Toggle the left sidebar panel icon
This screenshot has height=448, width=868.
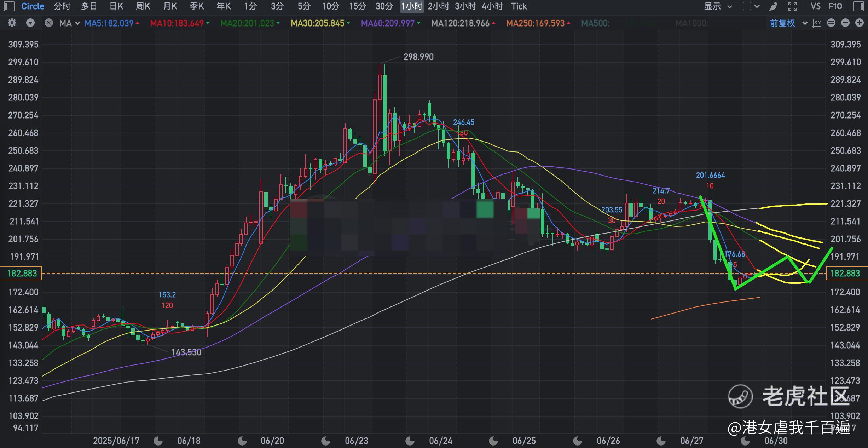click(x=9, y=6)
